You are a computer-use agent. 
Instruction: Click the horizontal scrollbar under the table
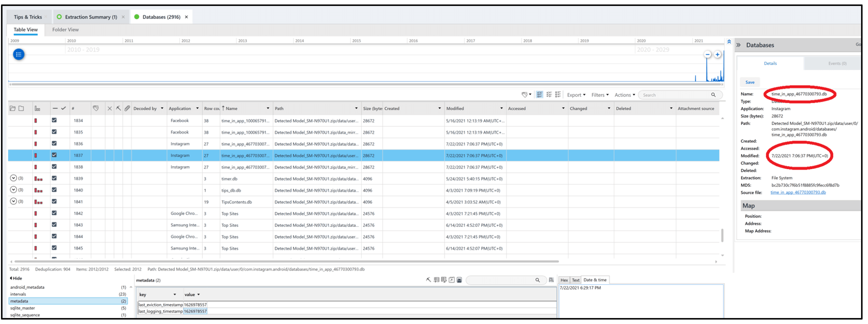[x=285, y=262]
